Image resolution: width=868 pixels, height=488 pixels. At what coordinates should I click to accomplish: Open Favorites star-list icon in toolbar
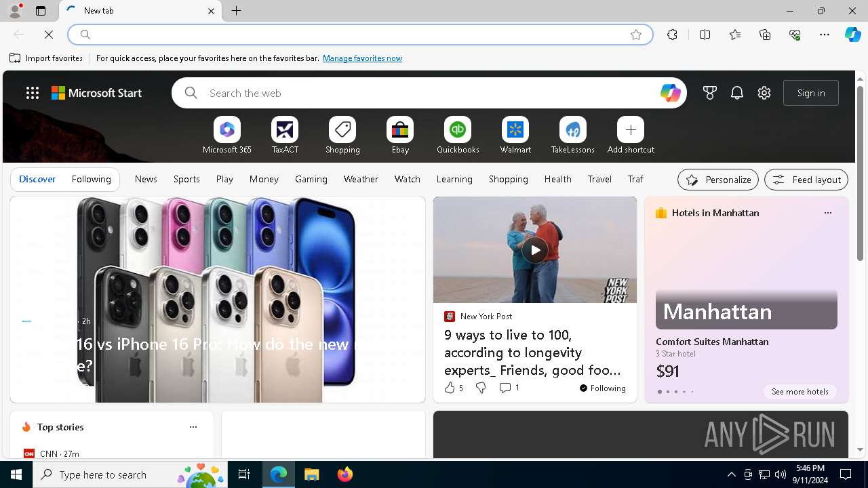coord(735,35)
